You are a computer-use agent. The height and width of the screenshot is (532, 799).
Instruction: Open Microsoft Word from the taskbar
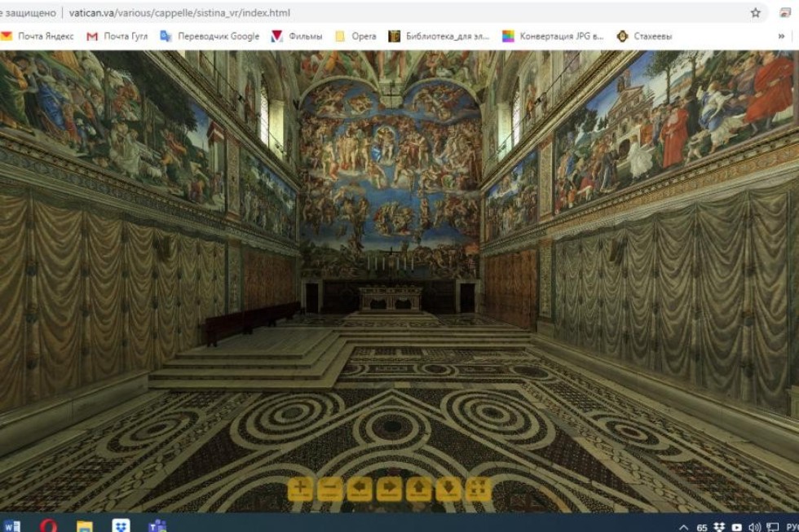(x=12, y=525)
